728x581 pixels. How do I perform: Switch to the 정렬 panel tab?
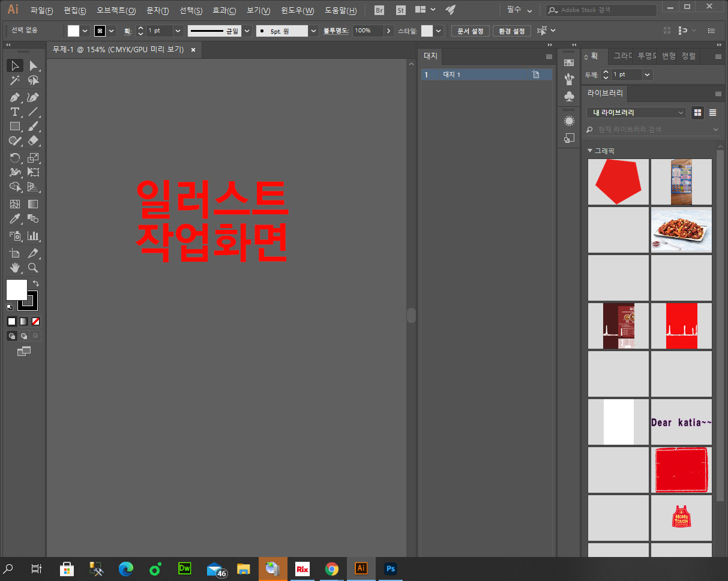click(x=689, y=56)
